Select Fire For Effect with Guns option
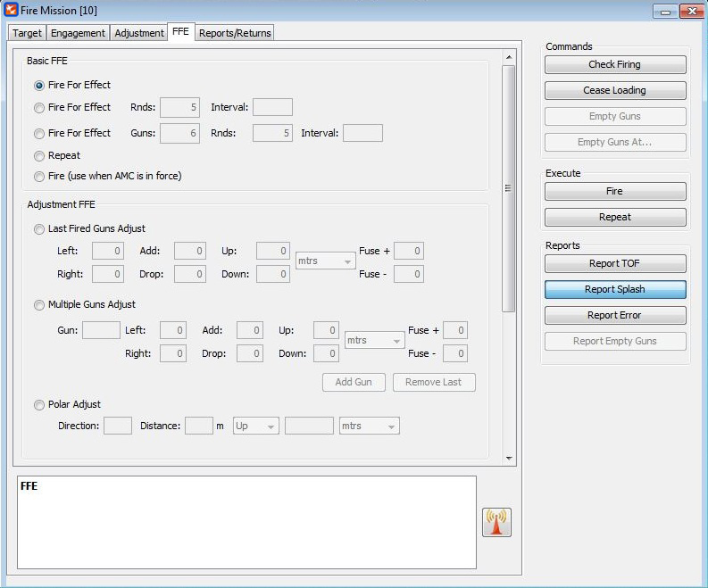 [39, 134]
